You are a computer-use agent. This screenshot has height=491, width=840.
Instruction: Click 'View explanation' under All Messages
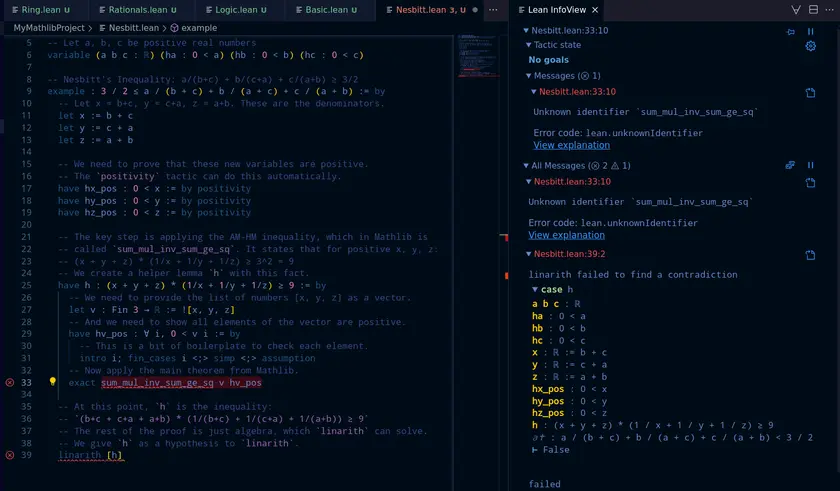pos(566,235)
